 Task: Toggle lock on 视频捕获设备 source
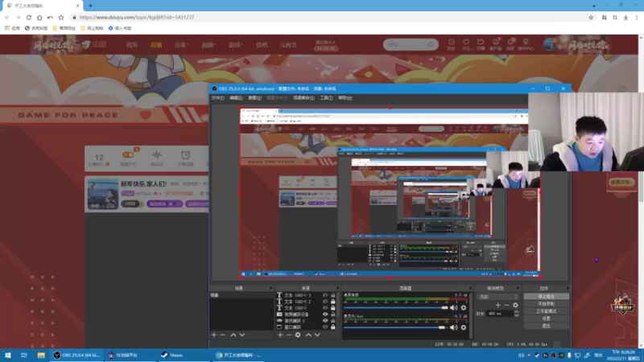point(333,315)
